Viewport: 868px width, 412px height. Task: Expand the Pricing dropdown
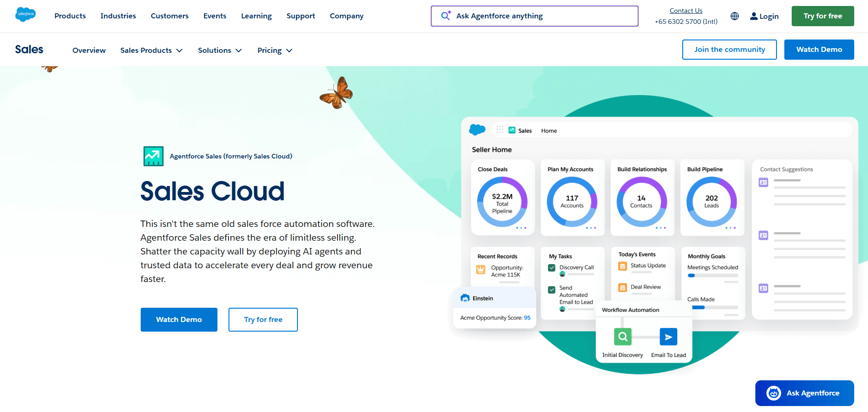274,51
